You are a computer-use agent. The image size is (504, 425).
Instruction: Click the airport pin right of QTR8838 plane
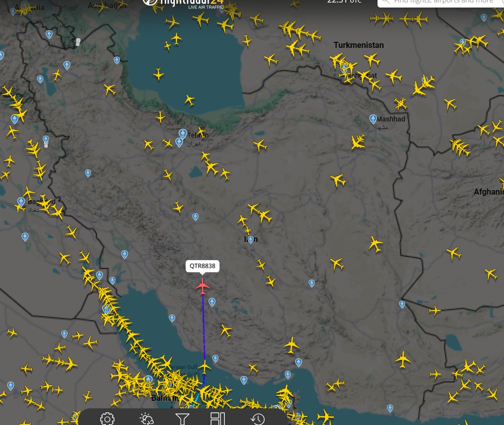tap(212, 302)
